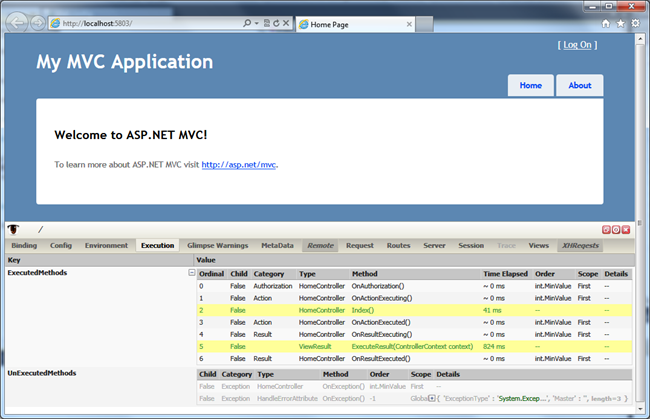Click the search magnifier in address bar
This screenshot has width=650, height=419.
247,22
